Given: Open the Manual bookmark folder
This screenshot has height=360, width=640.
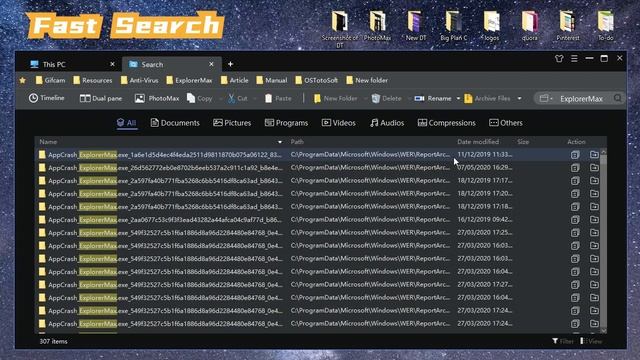Looking at the screenshot, I should point(272,80).
